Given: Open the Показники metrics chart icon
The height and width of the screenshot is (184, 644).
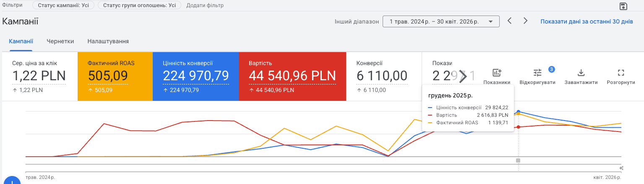Looking at the screenshot, I should [x=497, y=73].
